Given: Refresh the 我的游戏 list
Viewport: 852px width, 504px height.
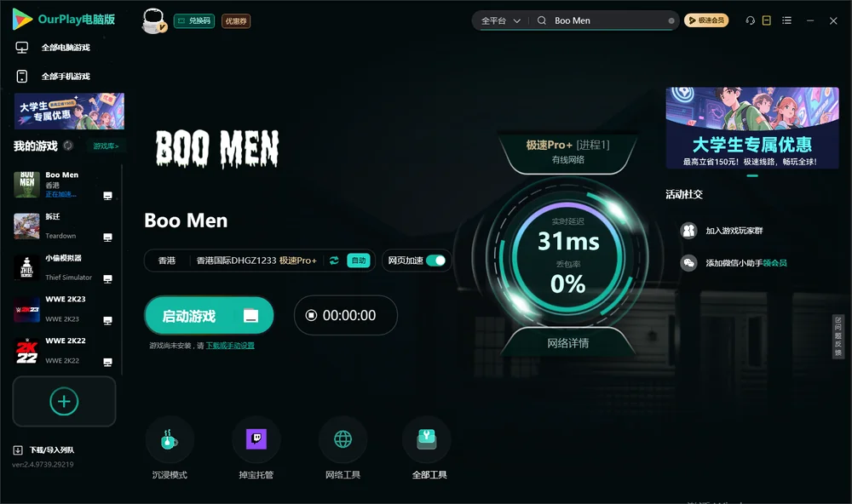Looking at the screenshot, I should (68, 146).
